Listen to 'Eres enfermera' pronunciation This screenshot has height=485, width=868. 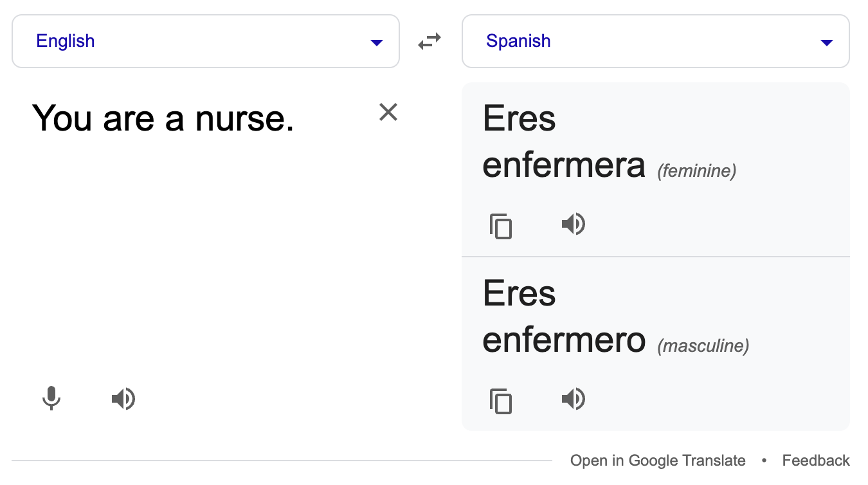(573, 224)
